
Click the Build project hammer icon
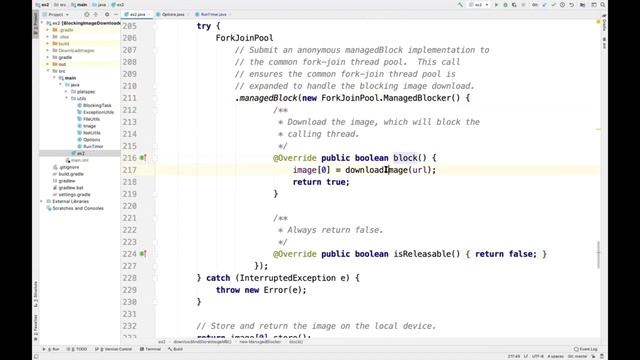coord(460,5)
